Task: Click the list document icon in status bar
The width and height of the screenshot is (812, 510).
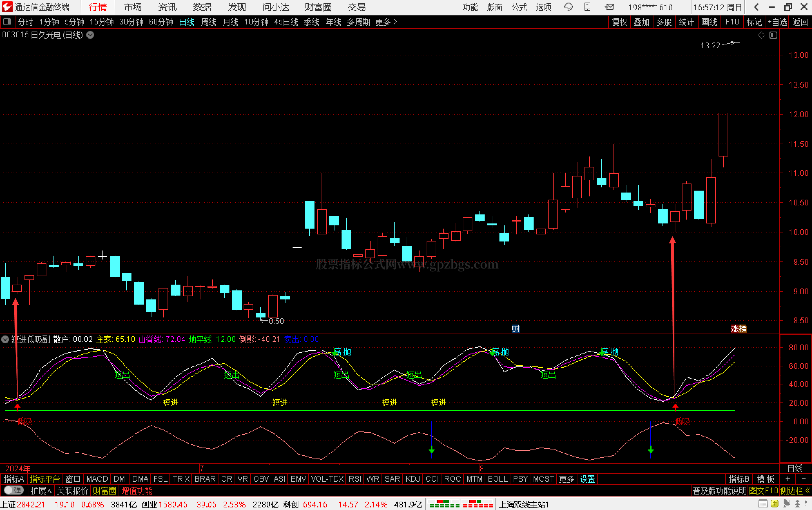Action: (763, 504)
